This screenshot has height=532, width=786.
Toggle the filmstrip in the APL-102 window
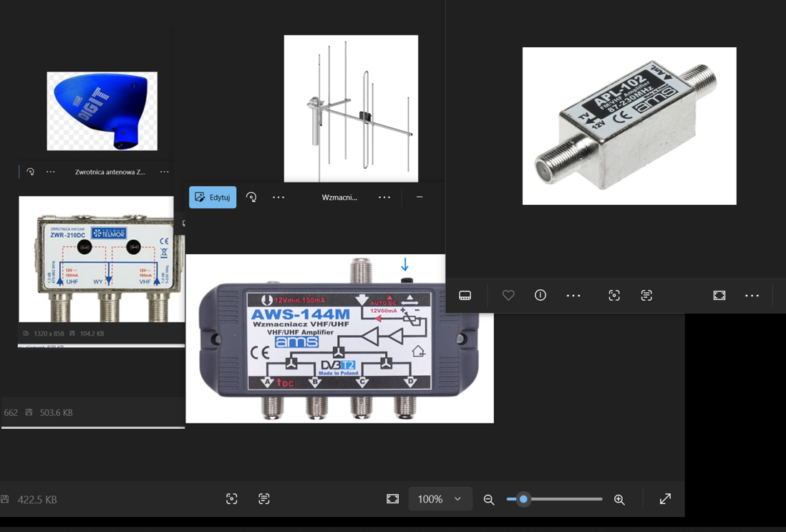click(x=465, y=295)
